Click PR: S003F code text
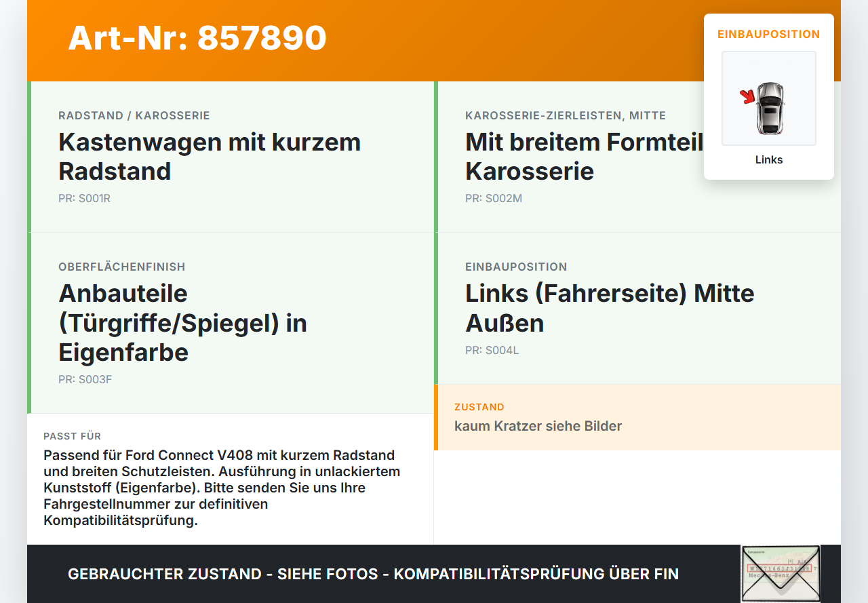 click(85, 380)
